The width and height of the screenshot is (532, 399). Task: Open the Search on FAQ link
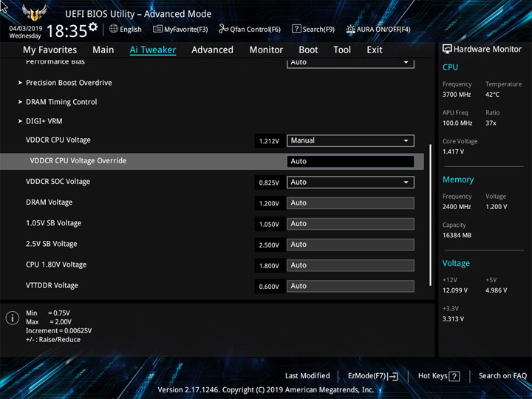pos(503,376)
